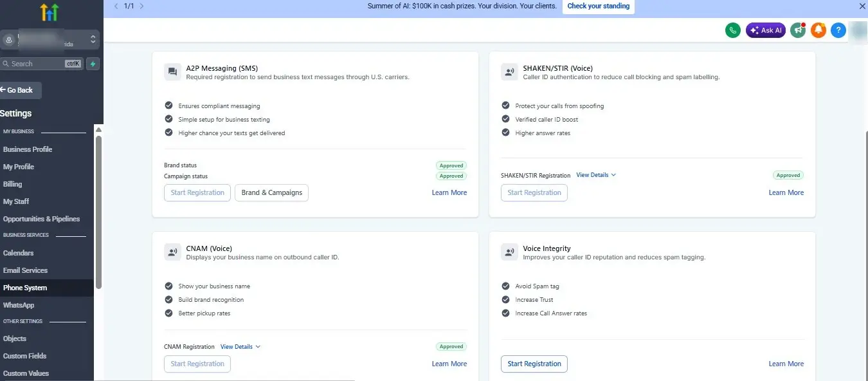The width and height of the screenshot is (868, 381).
Task: Click Go Back in sidebar
Action: coord(20,90)
